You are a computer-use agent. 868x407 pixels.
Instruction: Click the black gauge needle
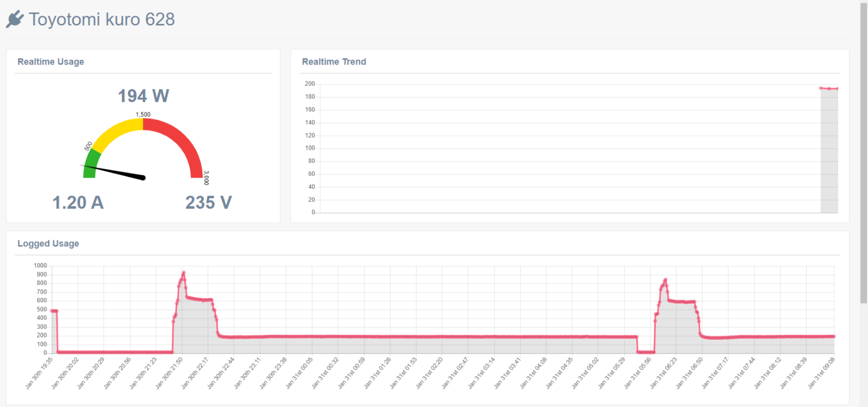tap(114, 171)
